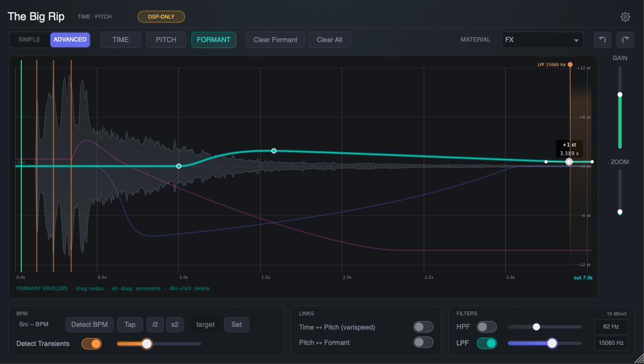Click the transient sensitivity slider knob
This screenshot has width=644, height=364.
click(x=147, y=344)
